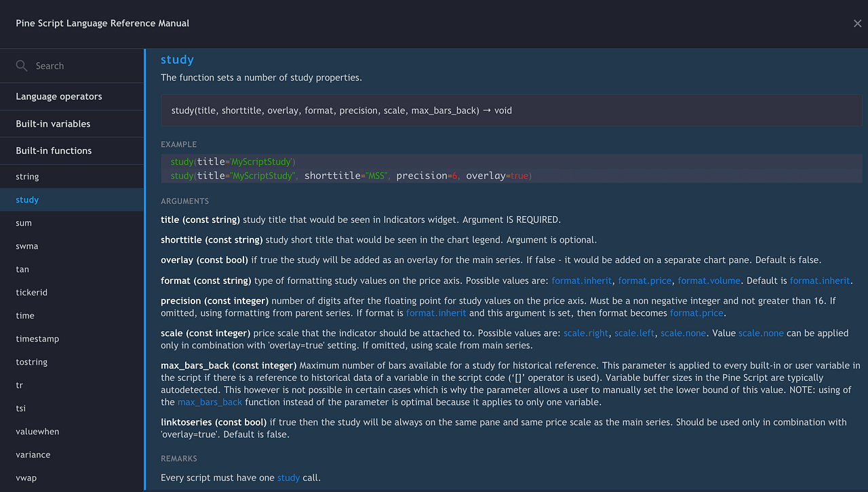Select the timestamp function entry

[x=72, y=339]
